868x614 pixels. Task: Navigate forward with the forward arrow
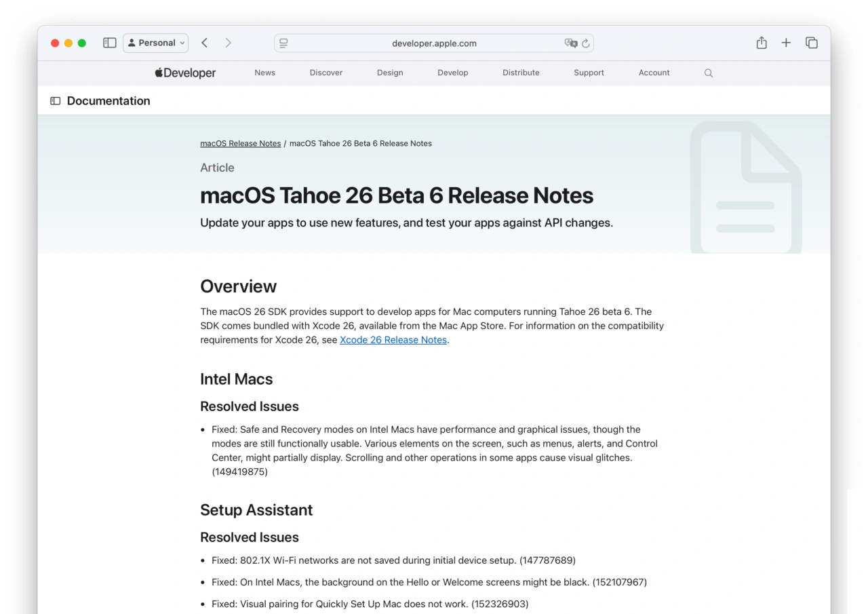pyautogui.click(x=229, y=42)
